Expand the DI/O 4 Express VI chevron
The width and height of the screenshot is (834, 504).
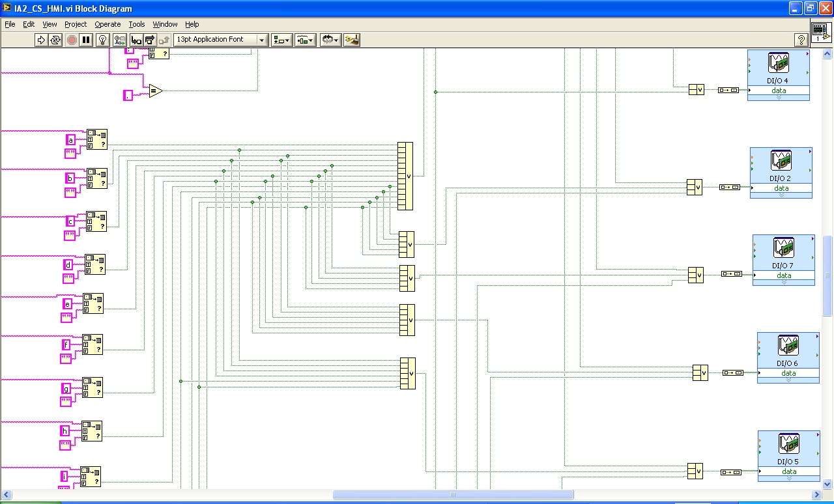(x=779, y=98)
